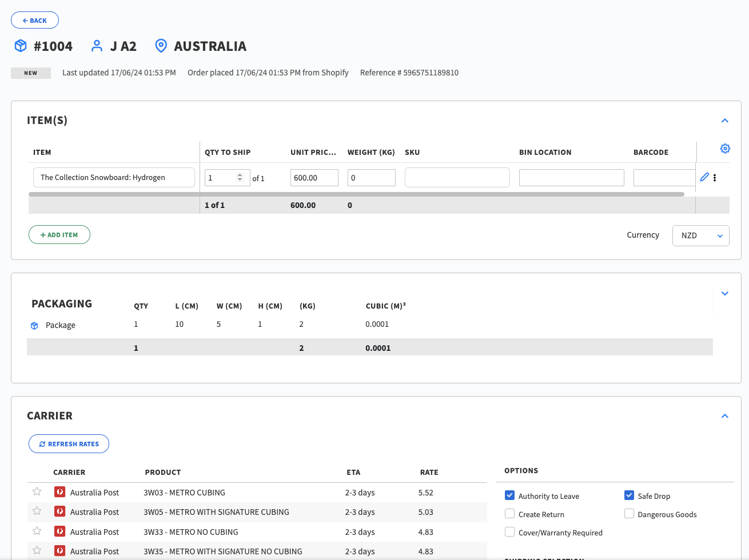Enable the Dangerous Goods checkbox

[629, 514]
